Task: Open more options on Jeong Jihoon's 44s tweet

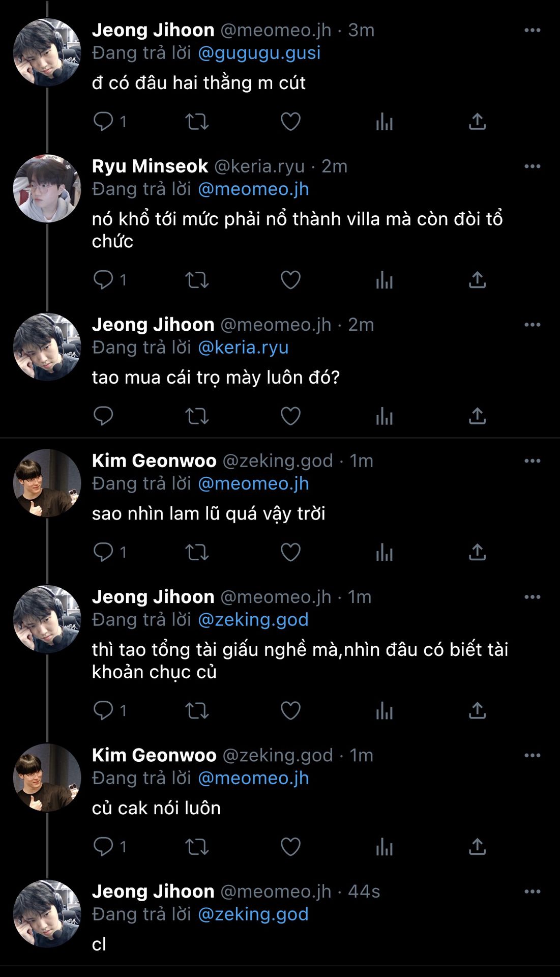Action: coord(532,892)
